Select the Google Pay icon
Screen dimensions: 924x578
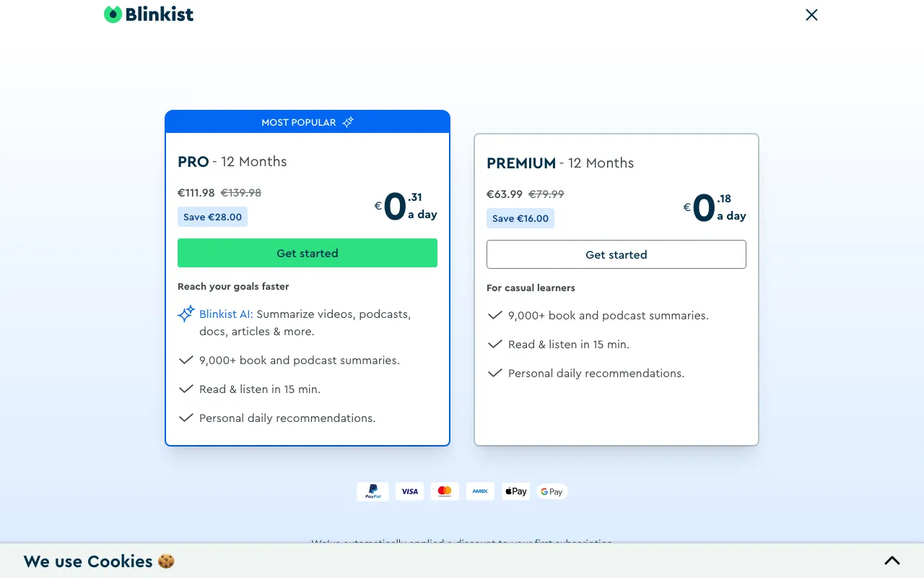tap(552, 491)
